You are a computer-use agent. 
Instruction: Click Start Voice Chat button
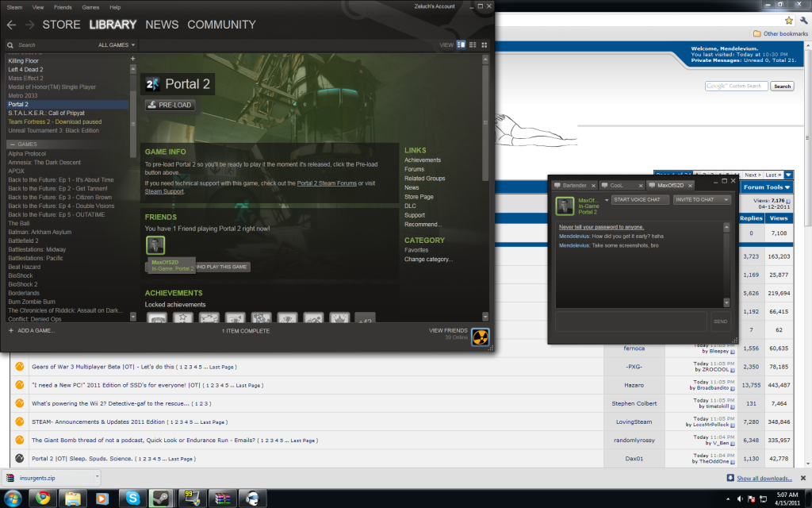click(640, 199)
